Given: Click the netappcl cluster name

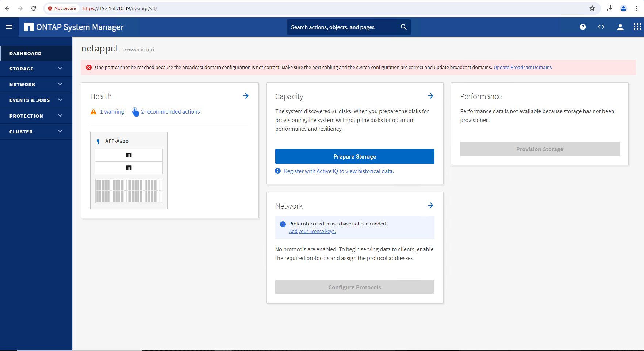Looking at the screenshot, I should pyautogui.click(x=99, y=49).
